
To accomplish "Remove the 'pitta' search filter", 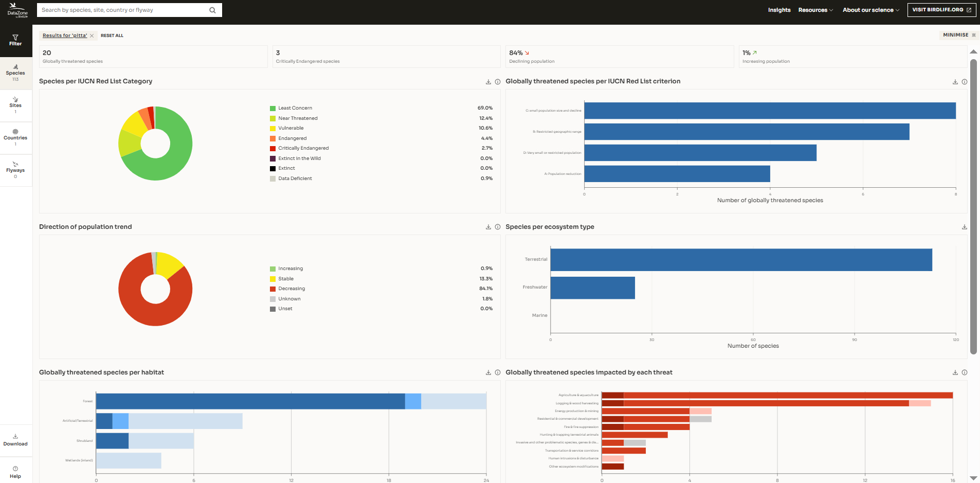I will click(92, 36).
